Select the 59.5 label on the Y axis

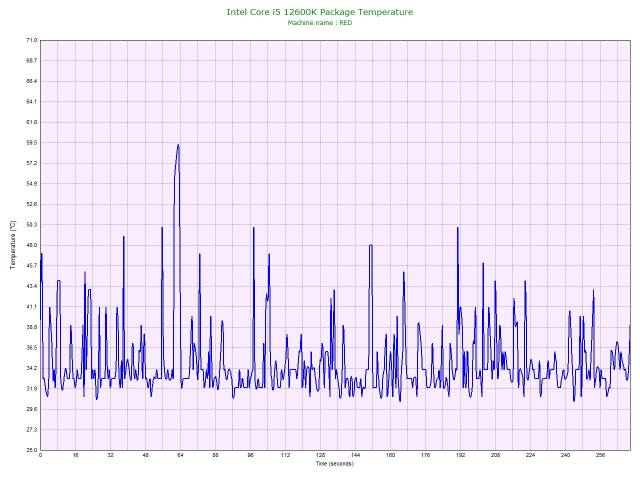(x=31, y=142)
